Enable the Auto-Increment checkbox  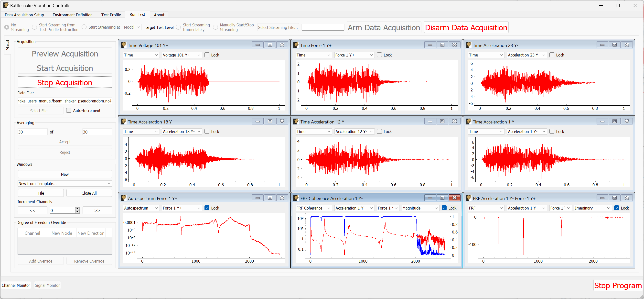68,110
